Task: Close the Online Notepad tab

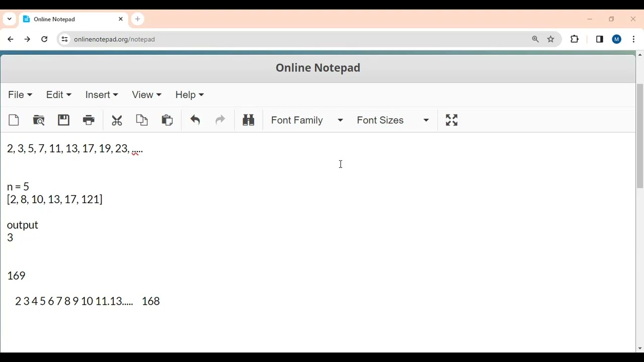Action: (x=121, y=19)
